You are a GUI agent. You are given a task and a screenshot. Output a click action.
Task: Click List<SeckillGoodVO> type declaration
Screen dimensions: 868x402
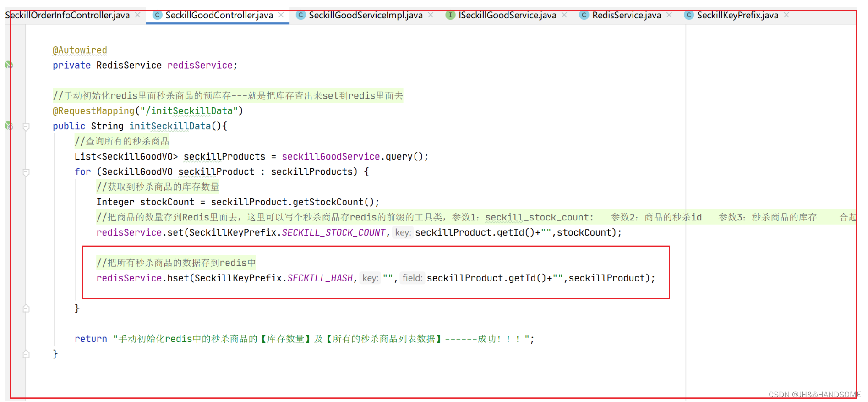[126, 157]
